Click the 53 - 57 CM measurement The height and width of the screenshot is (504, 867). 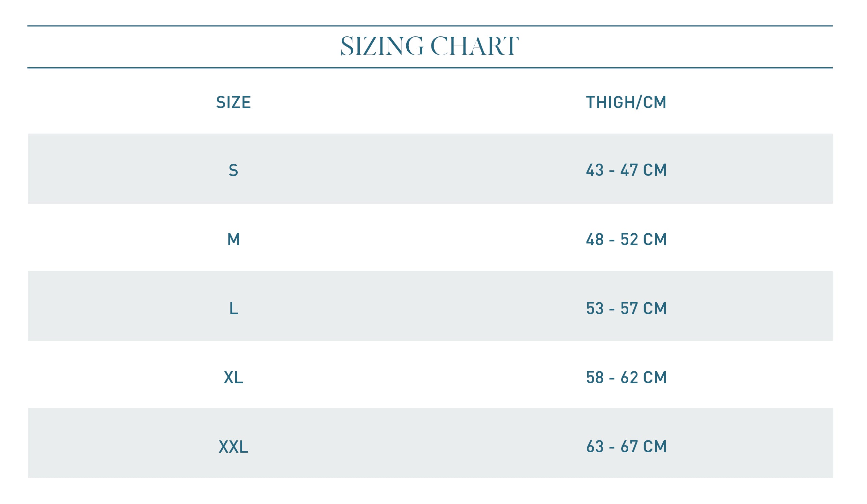coord(626,308)
